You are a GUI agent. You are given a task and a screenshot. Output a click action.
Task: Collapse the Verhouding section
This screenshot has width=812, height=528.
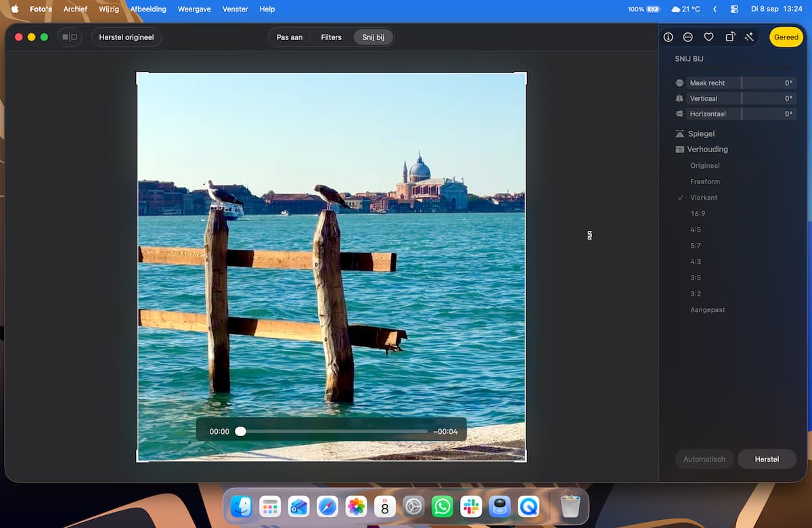[x=701, y=150]
